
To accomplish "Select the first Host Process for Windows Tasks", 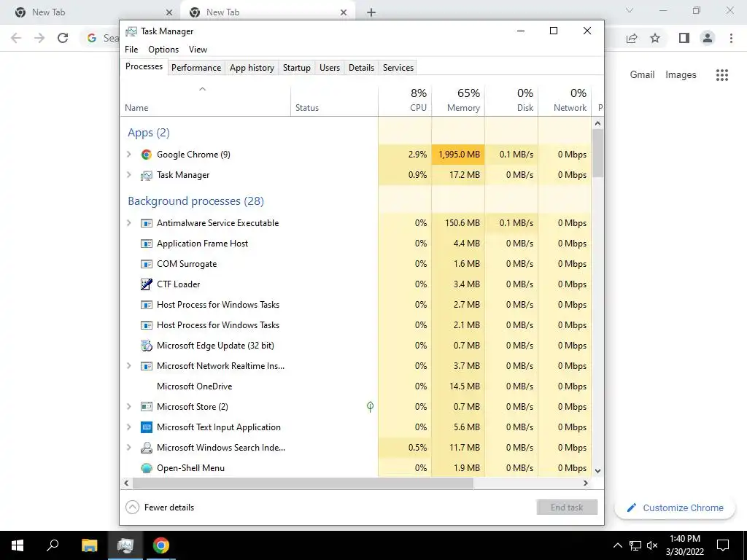I will [356, 305].
